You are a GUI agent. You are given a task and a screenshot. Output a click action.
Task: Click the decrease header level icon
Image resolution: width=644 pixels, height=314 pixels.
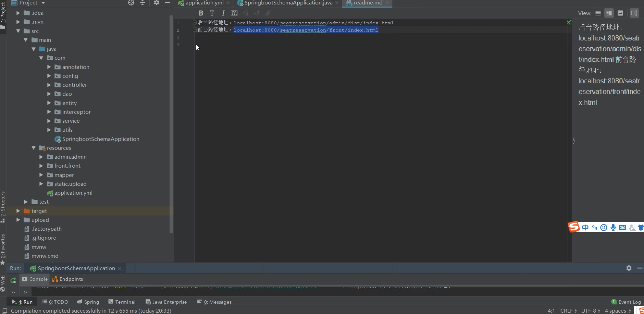(245, 13)
